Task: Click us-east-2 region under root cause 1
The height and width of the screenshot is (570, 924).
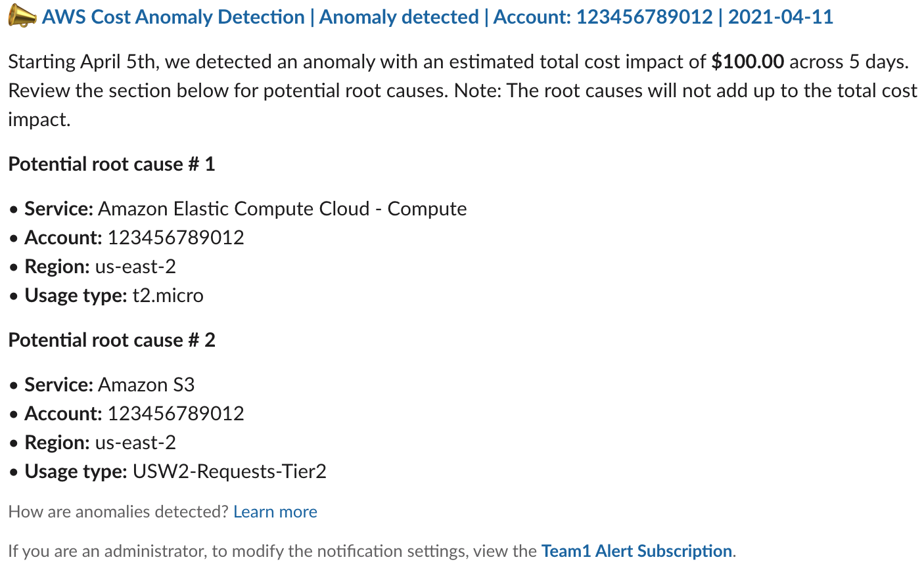Action: (135, 267)
